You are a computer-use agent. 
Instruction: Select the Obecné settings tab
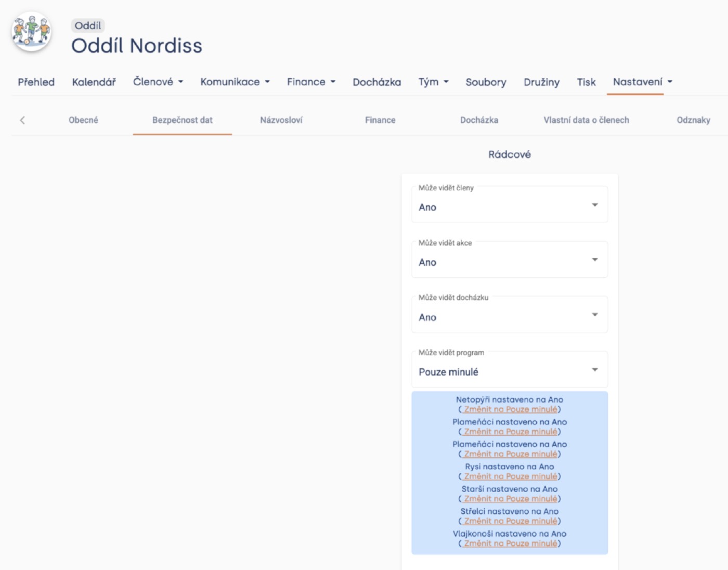83,120
